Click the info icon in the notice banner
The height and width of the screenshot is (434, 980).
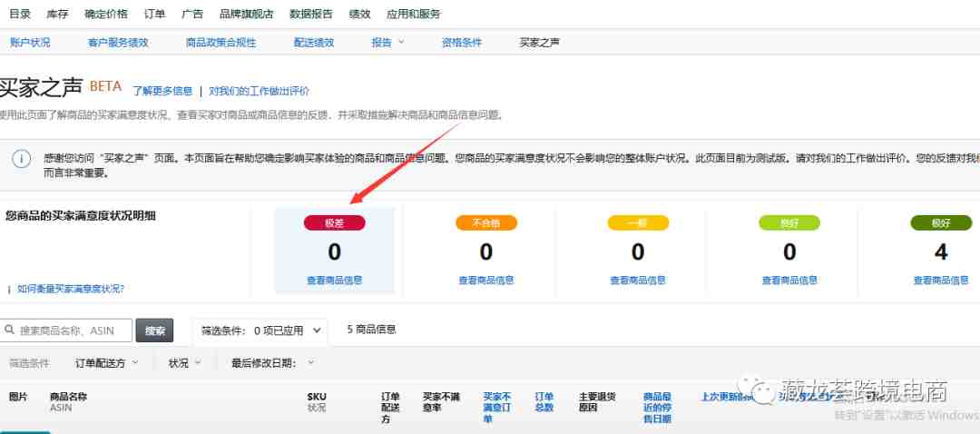[x=21, y=159]
